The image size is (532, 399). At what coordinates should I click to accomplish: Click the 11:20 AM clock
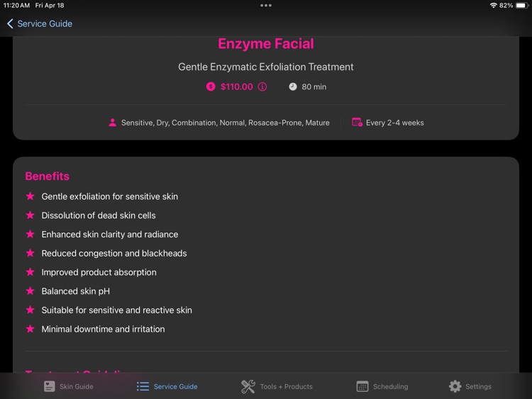(16, 6)
